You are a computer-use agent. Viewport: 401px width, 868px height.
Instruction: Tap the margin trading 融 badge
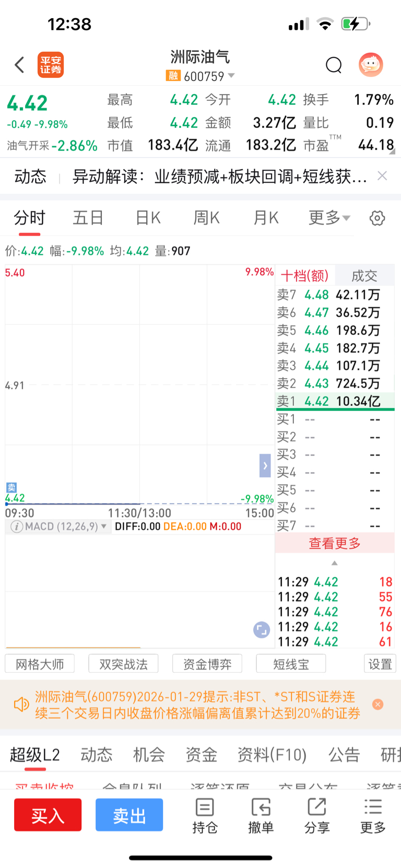point(173,76)
